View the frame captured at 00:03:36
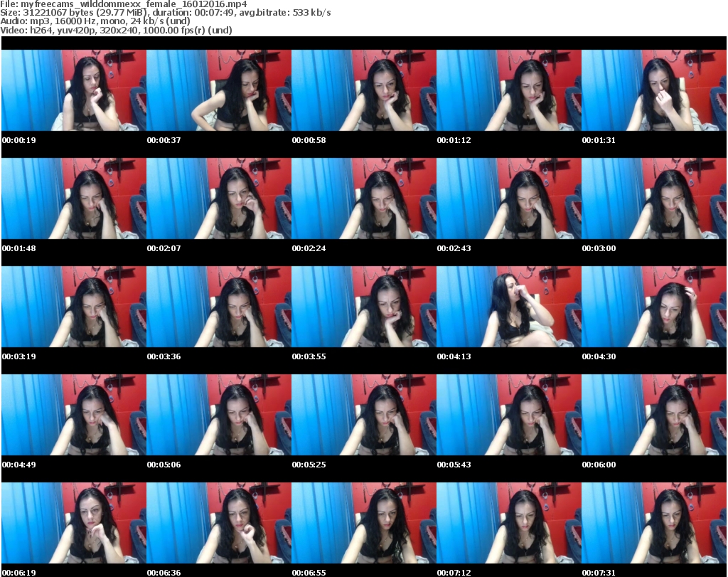The height and width of the screenshot is (577, 728). 219,307
